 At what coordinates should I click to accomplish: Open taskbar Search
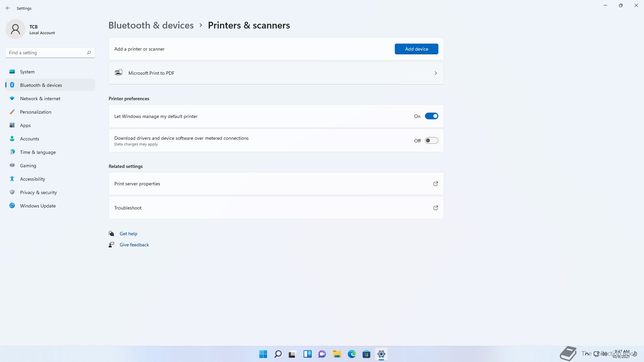coord(278,354)
